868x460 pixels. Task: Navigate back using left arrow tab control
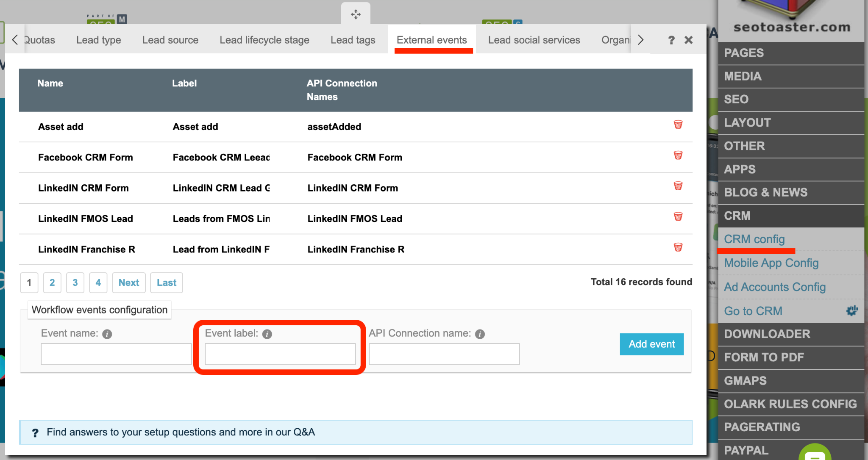[16, 39]
